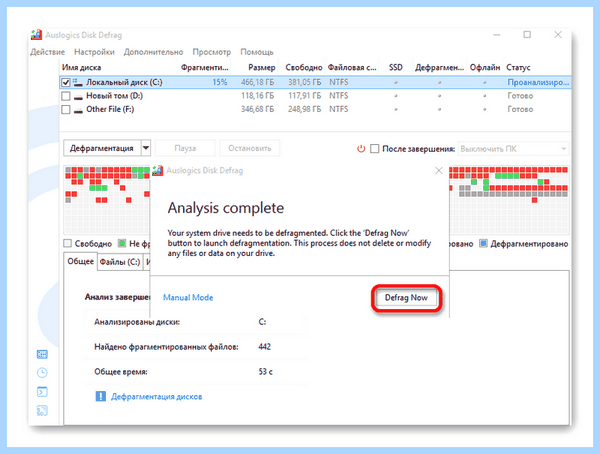Click the Остановить button
Screen dimensions: 600x454
[x=249, y=148]
